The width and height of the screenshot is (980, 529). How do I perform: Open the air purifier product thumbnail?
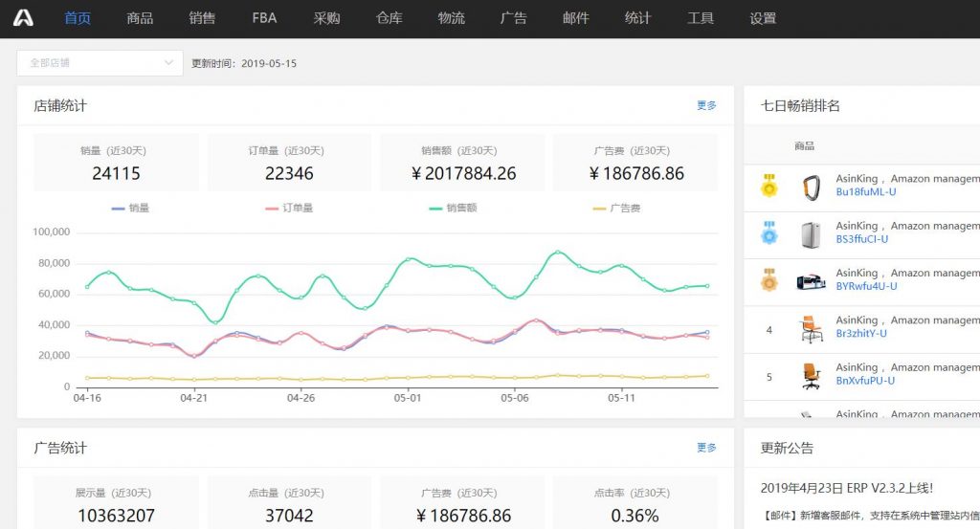pyautogui.click(x=811, y=233)
